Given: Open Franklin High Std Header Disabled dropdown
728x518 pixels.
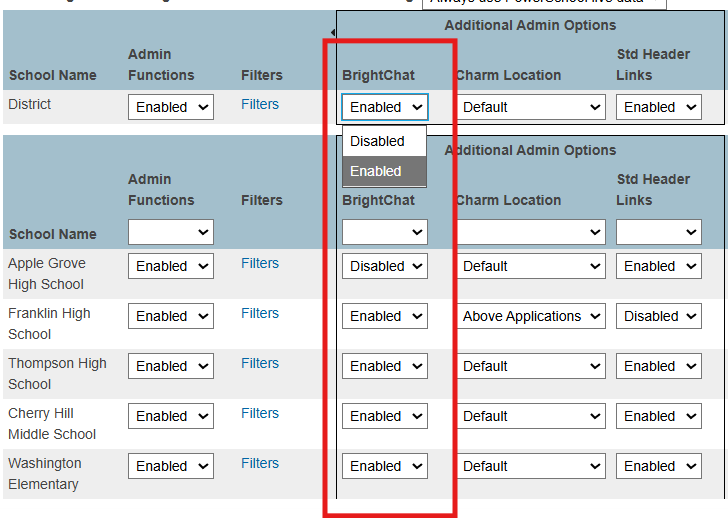Looking at the screenshot, I should [x=659, y=316].
